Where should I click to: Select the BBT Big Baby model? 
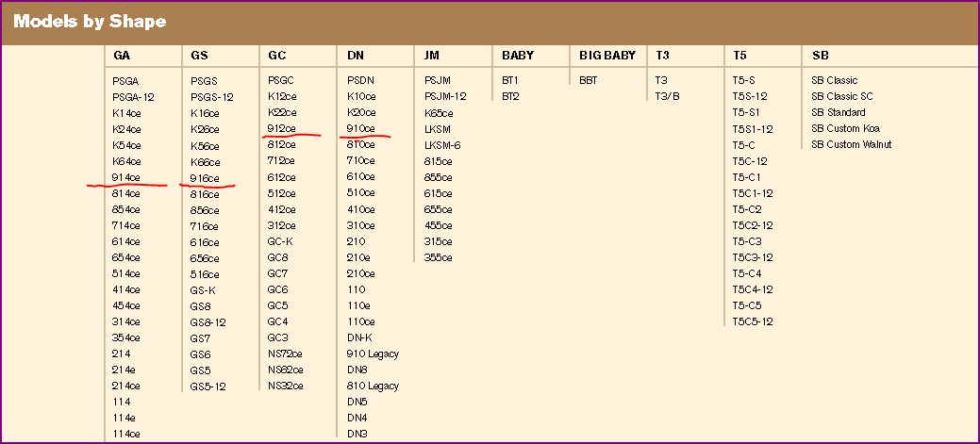[589, 81]
